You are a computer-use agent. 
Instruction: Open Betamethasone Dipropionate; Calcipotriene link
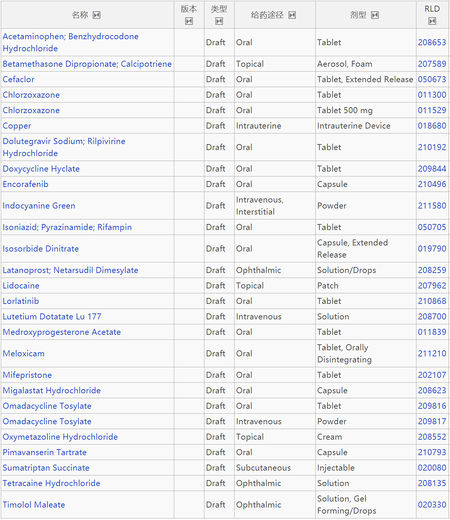pyautogui.click(x=87, y=64)
